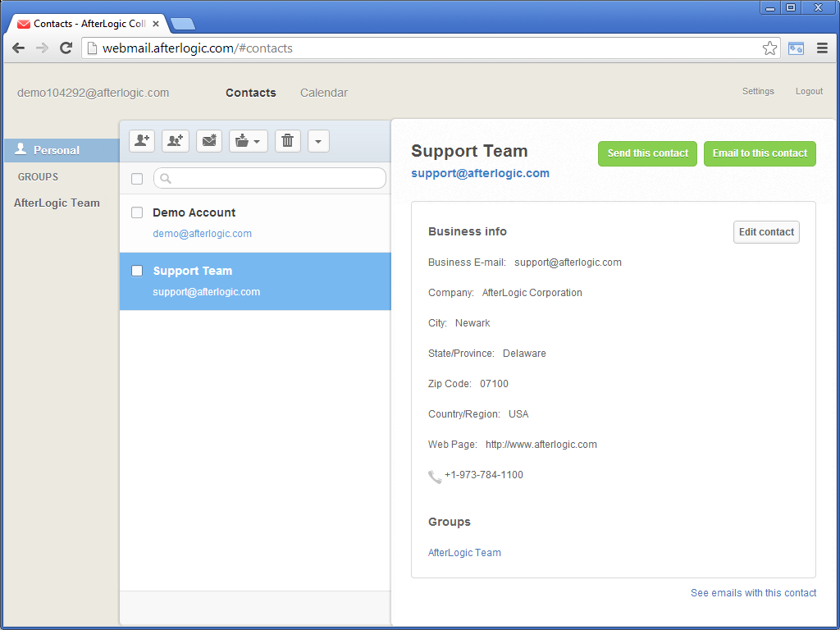Reload the page with the refresh icon

click(x=66, y=48)
